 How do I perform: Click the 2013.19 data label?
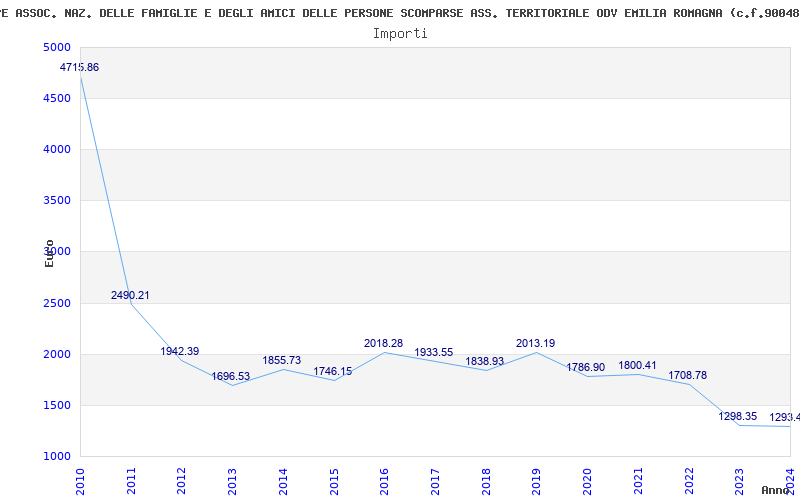click(x=535, y=343)
